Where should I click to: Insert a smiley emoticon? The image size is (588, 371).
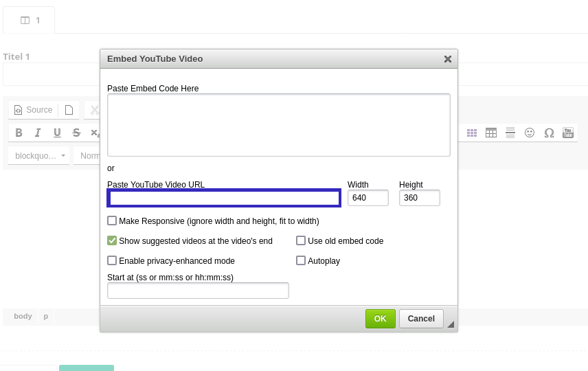tap(530, 133)
